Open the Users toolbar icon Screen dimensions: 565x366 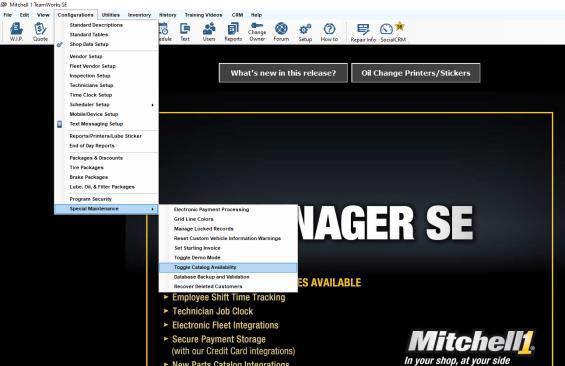[x=209, y=32]
